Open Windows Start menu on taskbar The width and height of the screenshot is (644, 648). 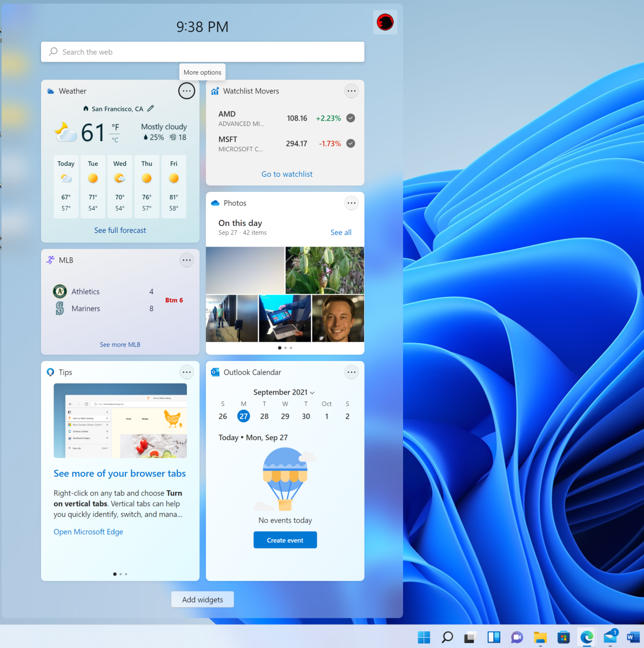click(x=424, y=637)
